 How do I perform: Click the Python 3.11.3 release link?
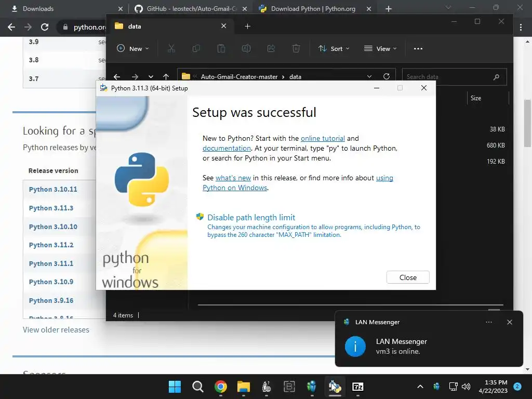51,208
